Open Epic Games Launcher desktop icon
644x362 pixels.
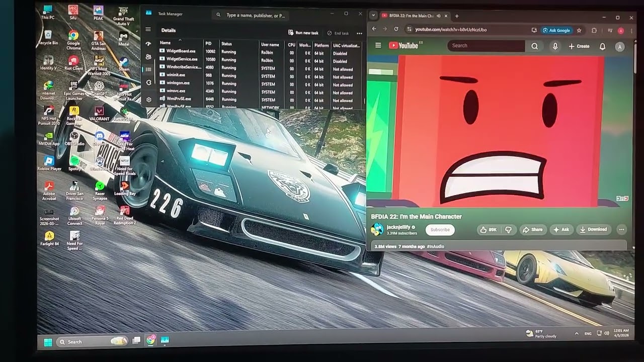(x=74, y=90)
